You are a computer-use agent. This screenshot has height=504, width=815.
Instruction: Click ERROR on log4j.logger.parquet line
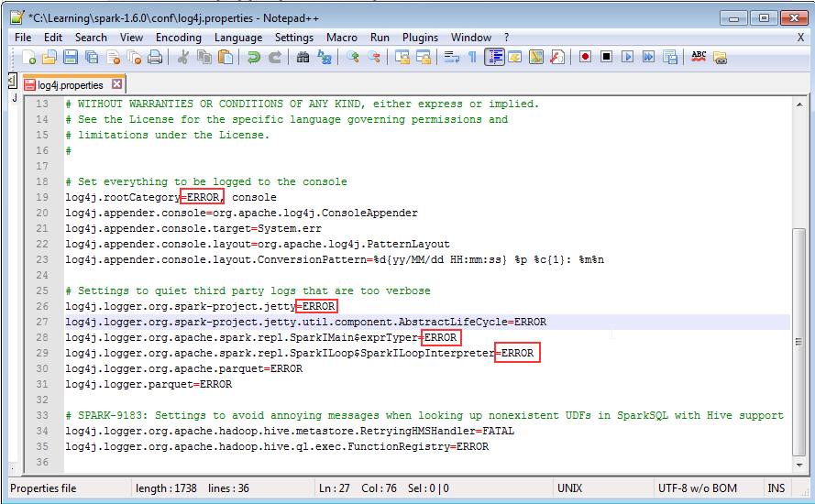[x=215, y=384]
